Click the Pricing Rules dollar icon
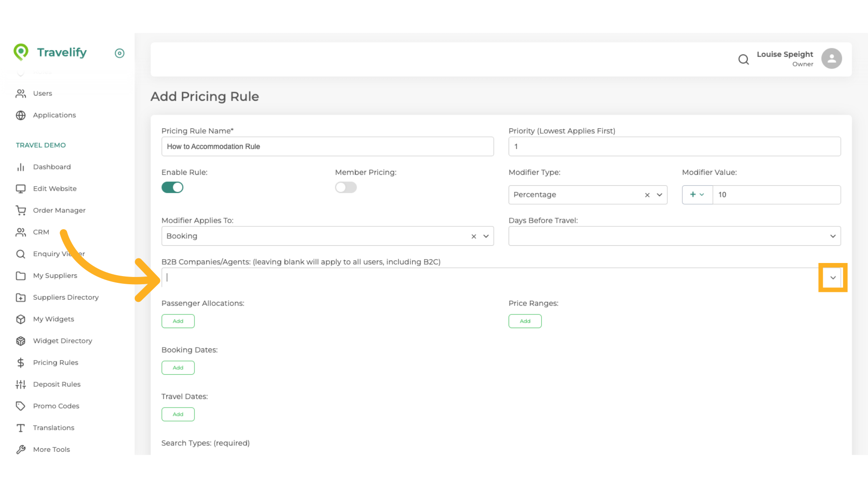 click(x=21, y=363)
